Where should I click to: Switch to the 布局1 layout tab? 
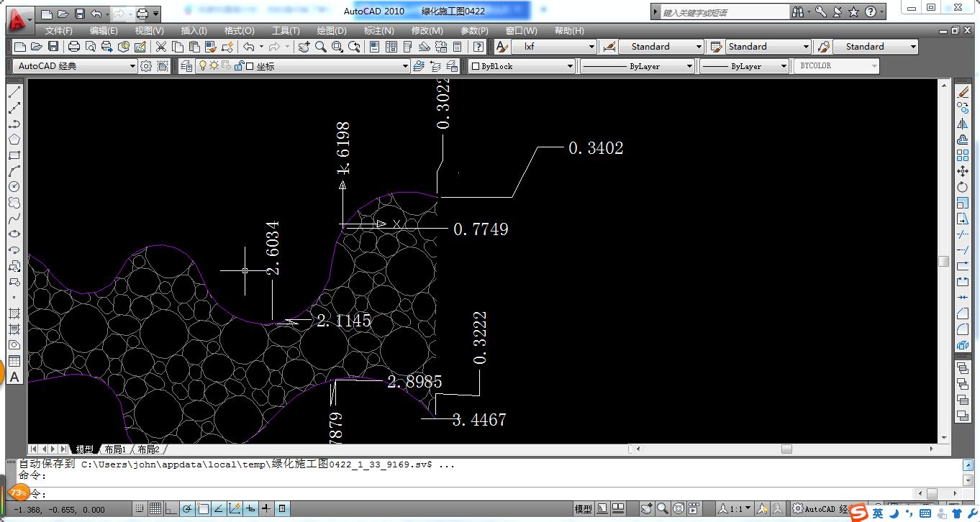tap(115, 449)
